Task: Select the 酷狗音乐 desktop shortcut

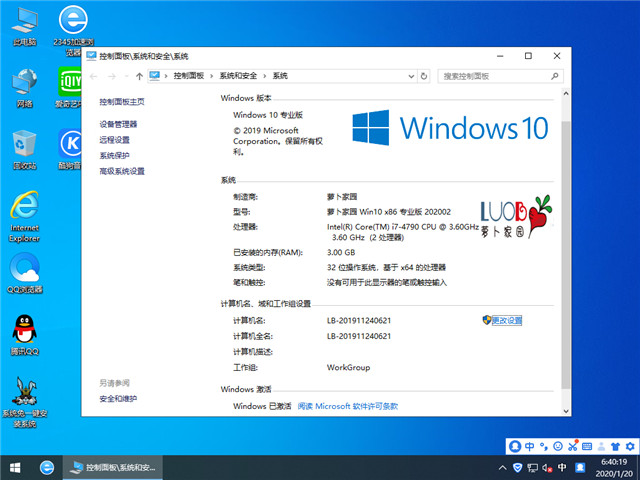Action: [x=70, y=149]
